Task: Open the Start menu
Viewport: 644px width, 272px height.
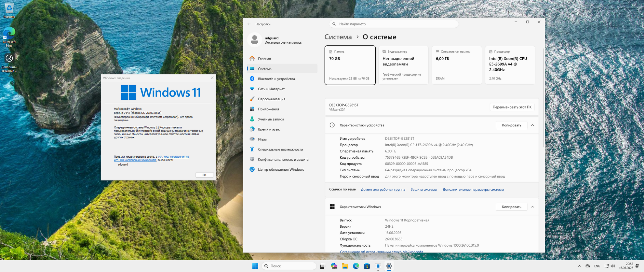Action: click(255, 266)
